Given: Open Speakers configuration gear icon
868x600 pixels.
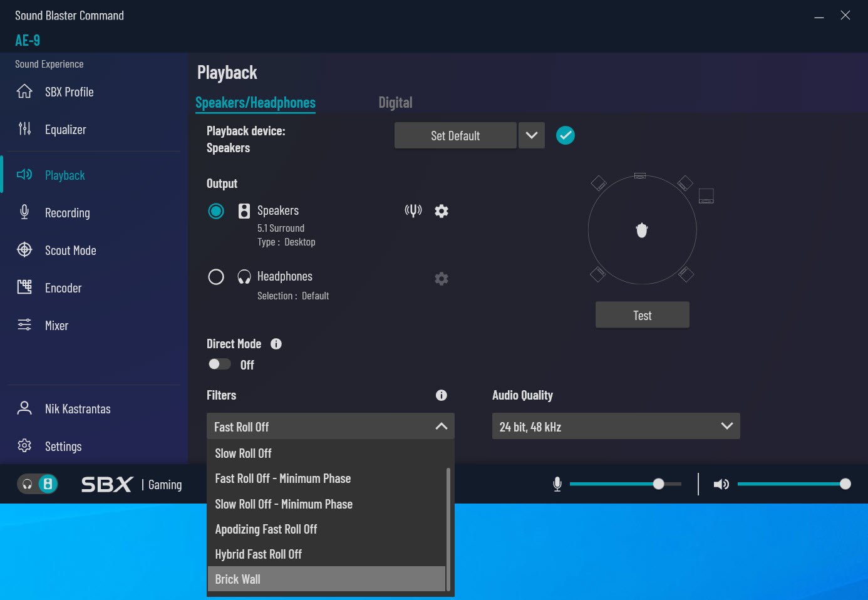Looking at the screenshot, I should click(x=442, y=211).
